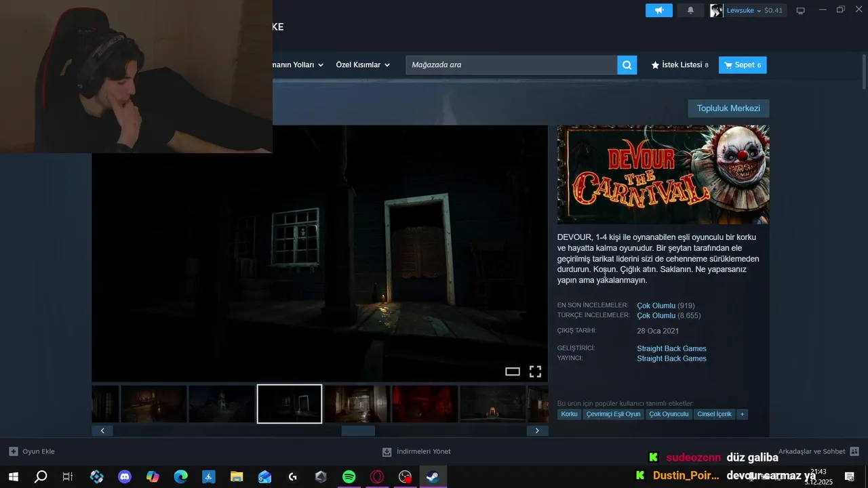The image size is (868, 488).
Task: Select the Çevrimiçi Eşli Oyun tag
Action: coord(613,414)
